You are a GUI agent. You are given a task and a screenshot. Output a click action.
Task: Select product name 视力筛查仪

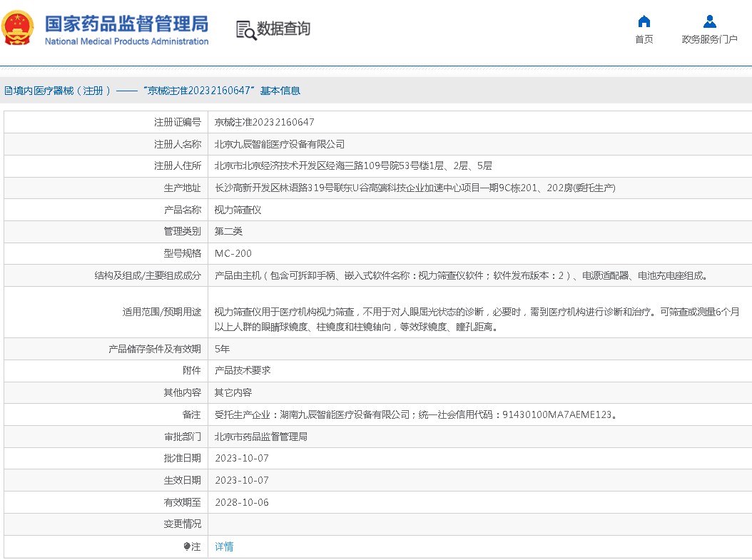point(238,210)
